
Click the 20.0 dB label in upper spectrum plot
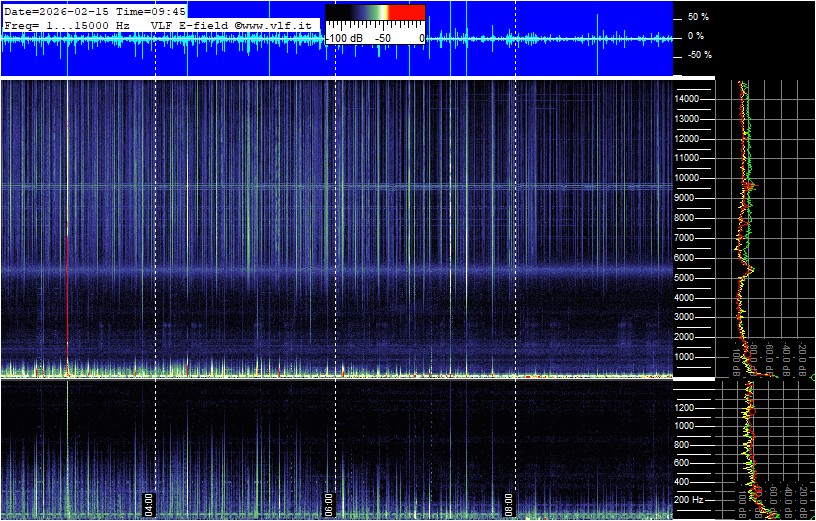(803, 358)
